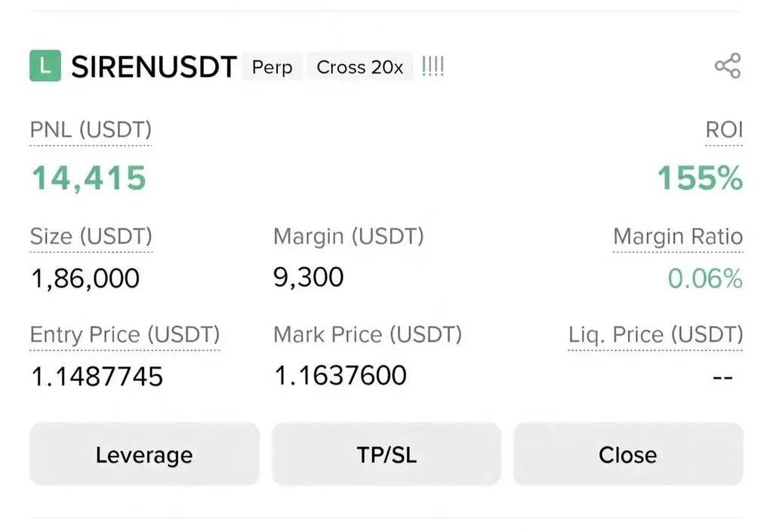The height and width of the screenshot is (532, 773).
Task: Click the 0.06% margin ratio value
Action: pos(705,278)
